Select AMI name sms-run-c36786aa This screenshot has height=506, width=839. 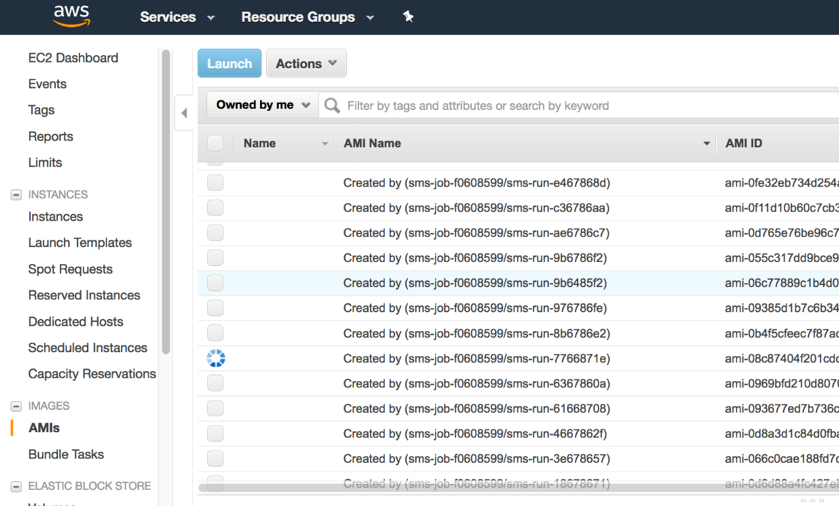(476, 208)
